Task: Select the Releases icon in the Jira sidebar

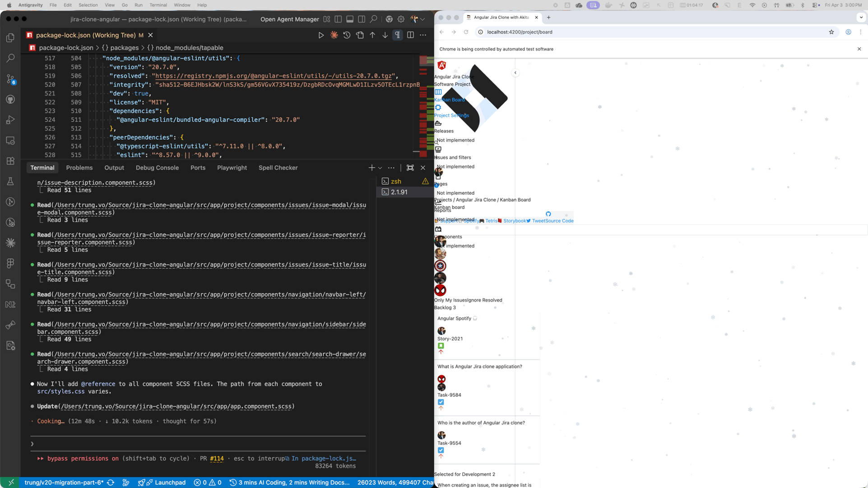Action: pyautogui.click(x=437, y=123)
